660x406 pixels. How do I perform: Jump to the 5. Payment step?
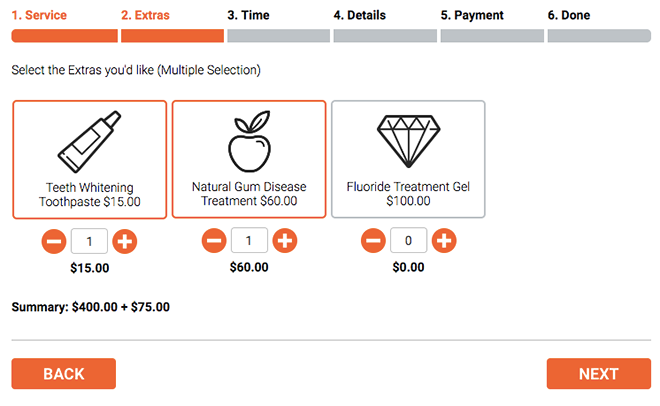(472, 15)
